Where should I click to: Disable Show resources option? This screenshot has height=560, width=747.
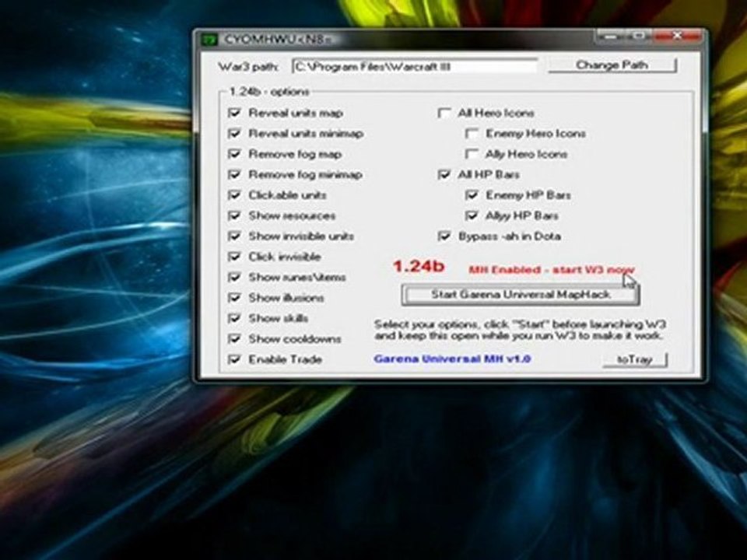coord(234,215)
